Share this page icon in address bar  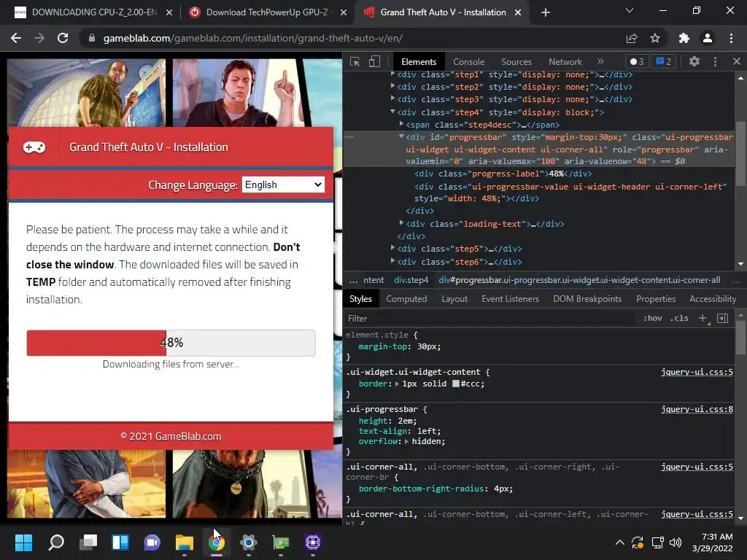pyautogui.click(x=632, y=38)
